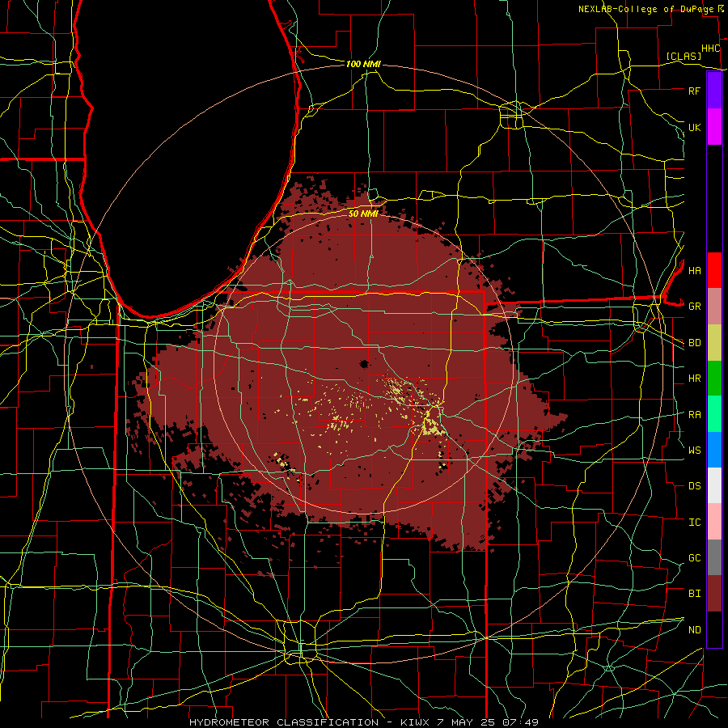The height and width of the screenshot is (728, 728).
Task: Click the magenta UK color swatch
Action: (714, 127)
